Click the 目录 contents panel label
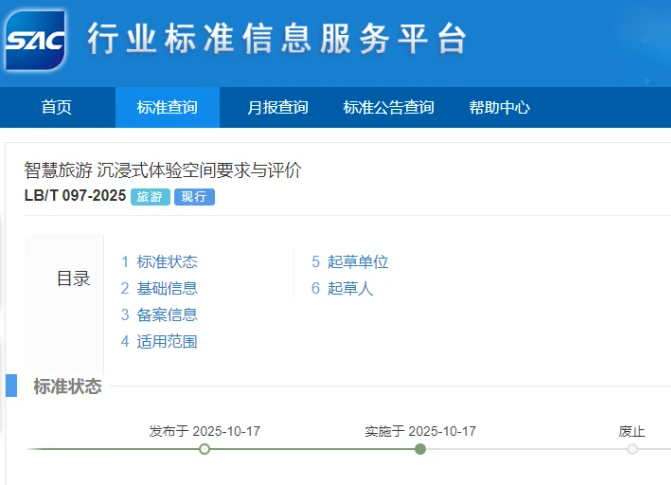The height and width of the screenshot is (485, 671). point(73,279)
